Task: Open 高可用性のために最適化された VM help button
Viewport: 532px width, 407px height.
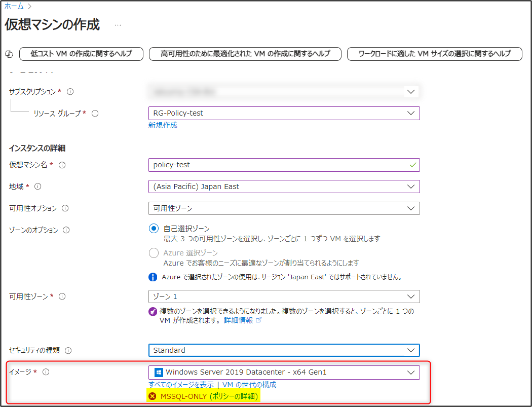Action: pyautogui.click(x=245, y=54)
